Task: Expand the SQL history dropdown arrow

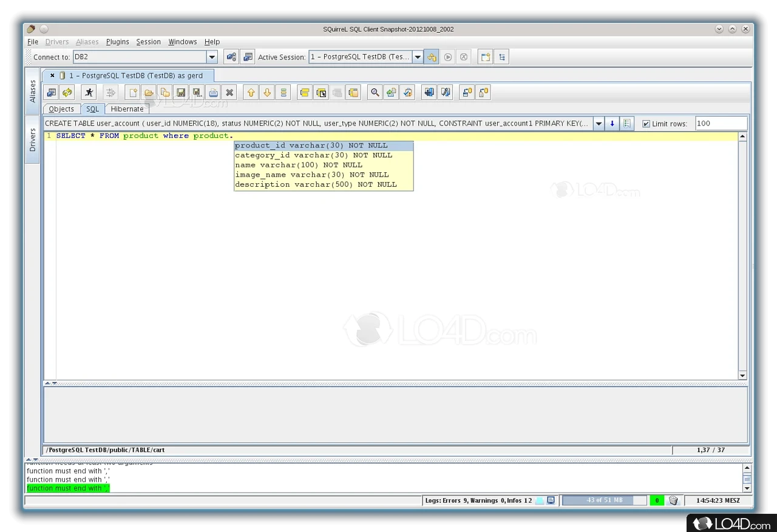Action: (599, 124)
